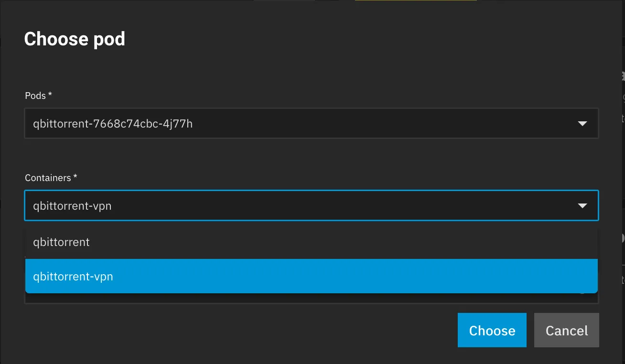Click the required asterisk beside Pods
625x364 pixels.
50,95
